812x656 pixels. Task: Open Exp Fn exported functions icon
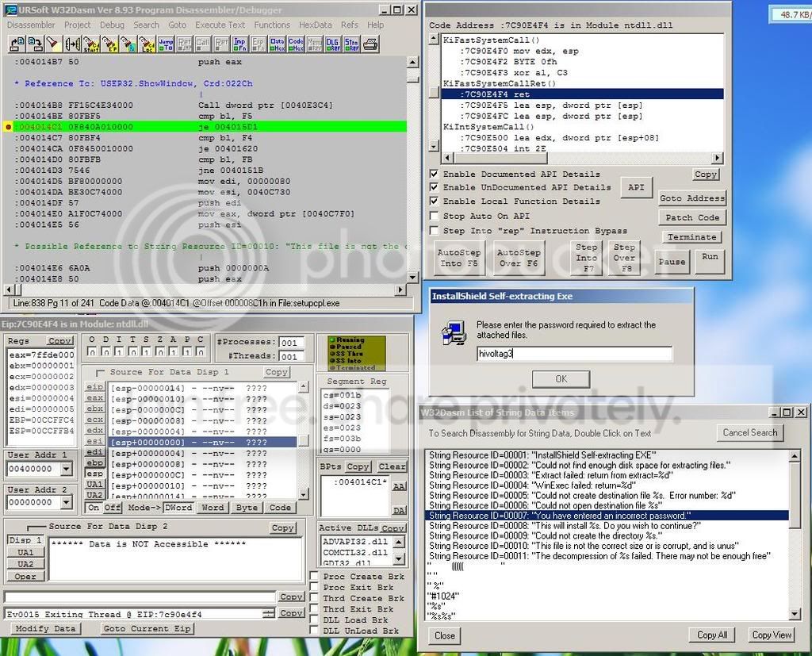259,44
